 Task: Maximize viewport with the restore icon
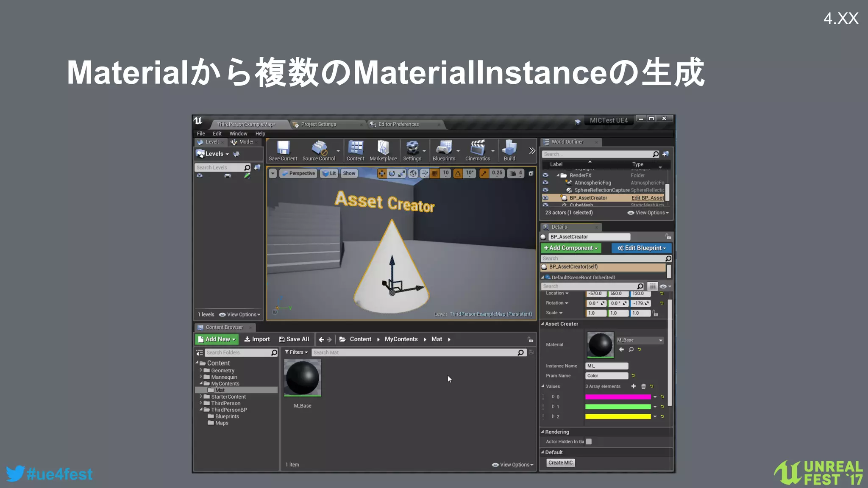click(531, 173)
